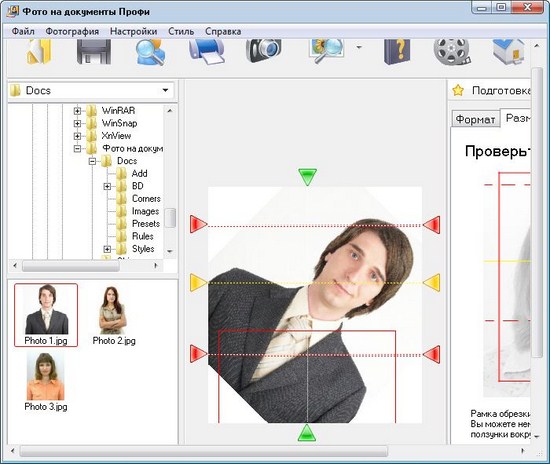Select Photo 3.jpg thumbnail
Viewport: 550px width, 464px height.
coord(46,381)
